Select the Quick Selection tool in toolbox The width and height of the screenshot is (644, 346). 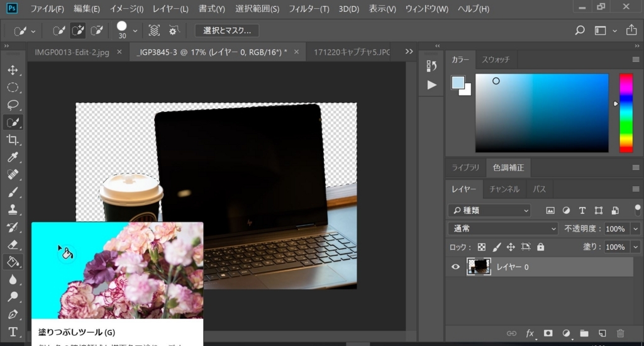coord(13,123)
